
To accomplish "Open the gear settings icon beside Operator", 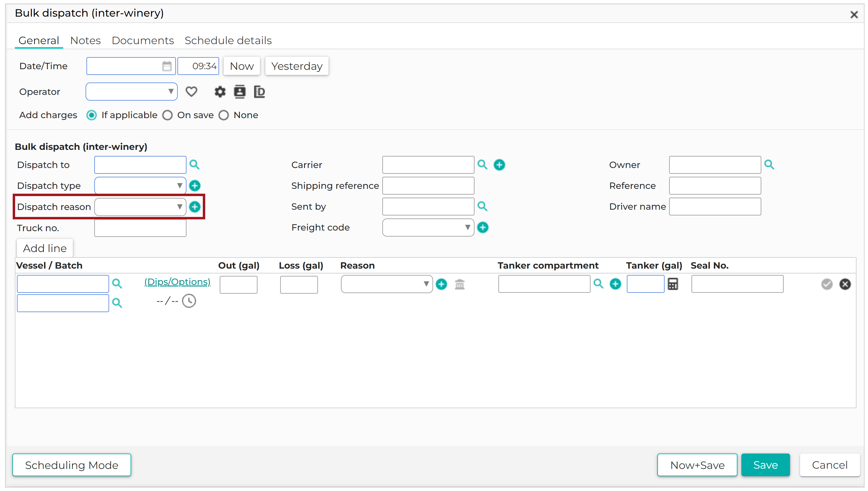I will point(220,92).
